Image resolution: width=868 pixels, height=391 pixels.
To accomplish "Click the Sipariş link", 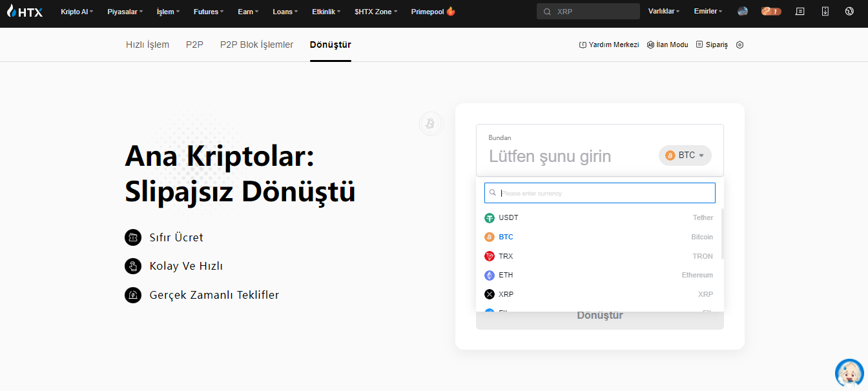I will 712,45.
